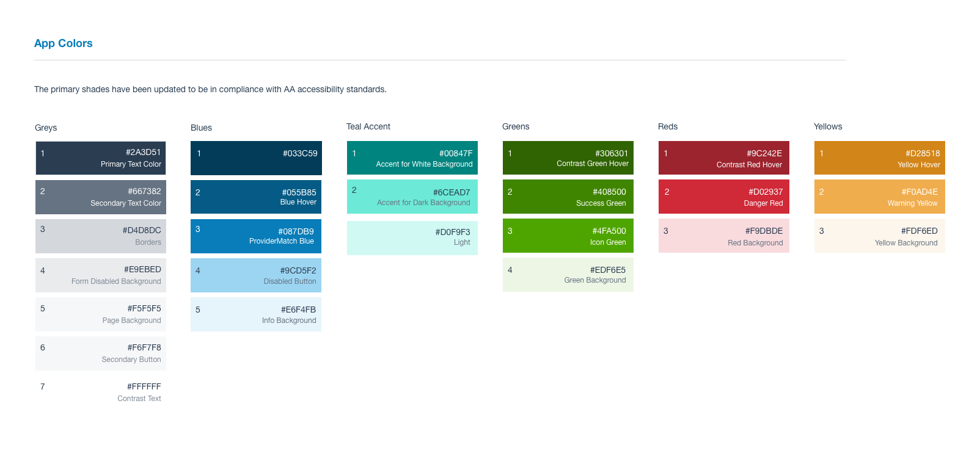Pick the #4FA500 Icon Green swatch
This screenshot has height=456, width=980.
tap(568, 236)
